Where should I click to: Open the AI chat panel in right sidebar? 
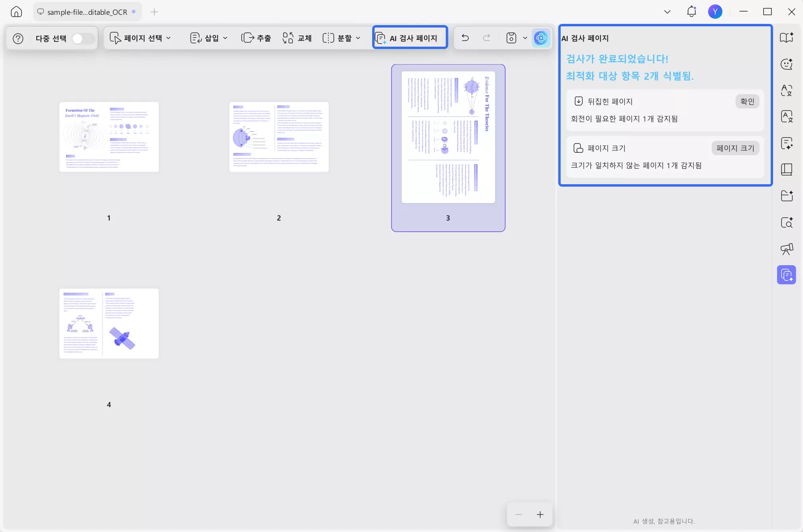click(x=787, y=64)
